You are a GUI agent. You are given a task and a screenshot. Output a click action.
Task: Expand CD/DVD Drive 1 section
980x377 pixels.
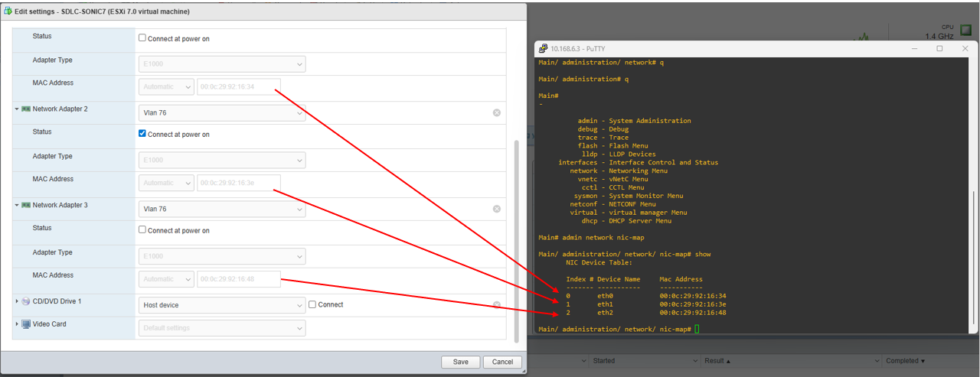point(17,302)
